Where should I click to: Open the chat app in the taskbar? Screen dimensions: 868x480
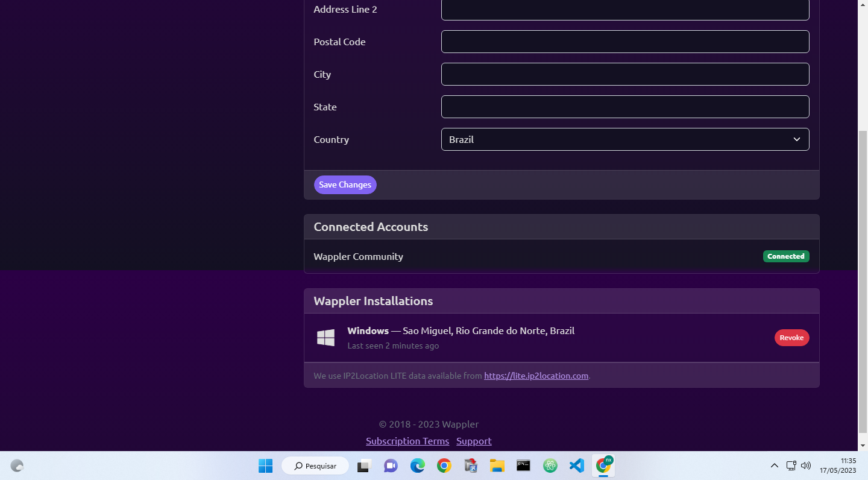(391, 465)
